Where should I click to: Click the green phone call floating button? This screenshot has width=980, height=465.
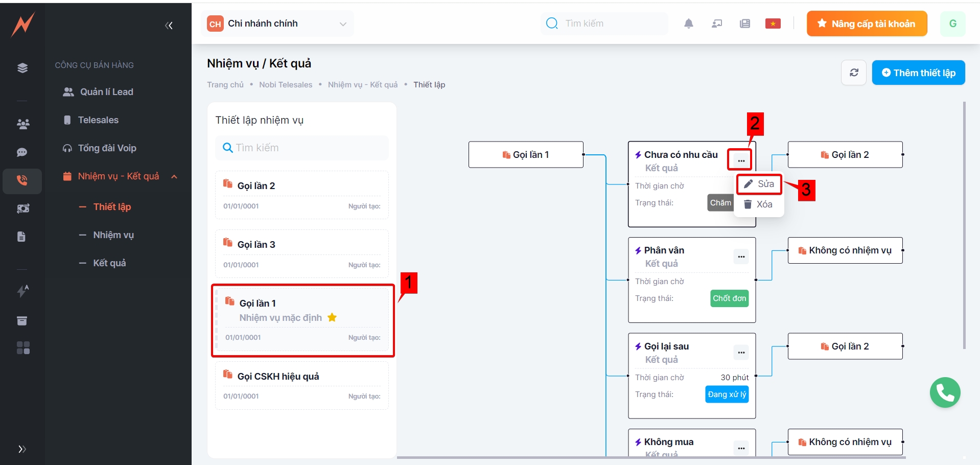(945, 392)
